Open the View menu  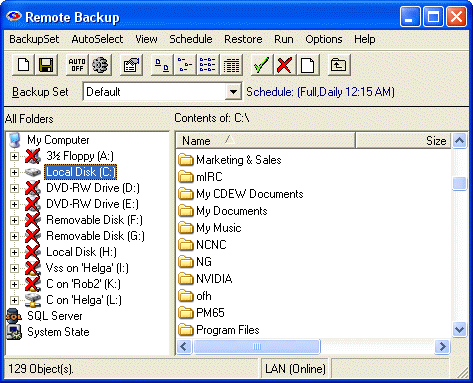146,39
